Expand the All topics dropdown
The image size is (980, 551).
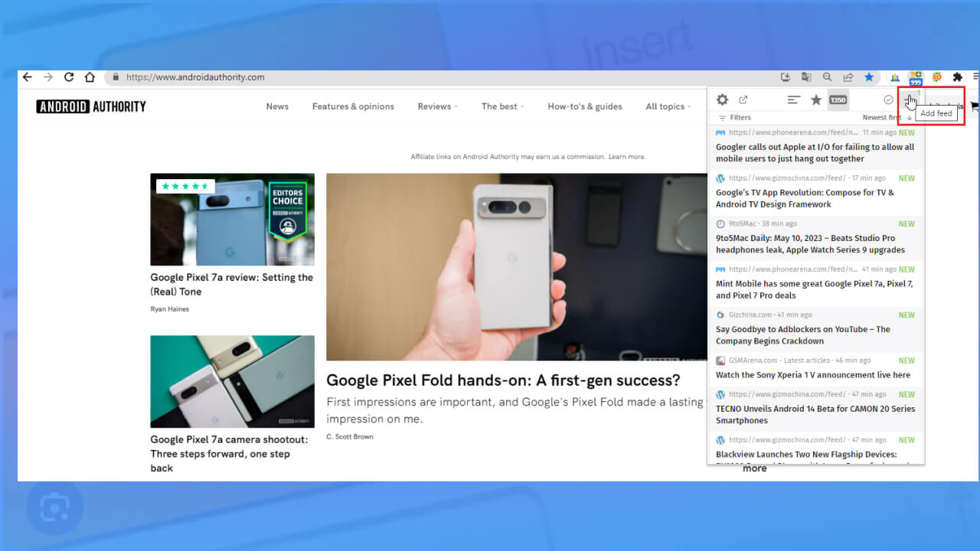coord(669,106)
